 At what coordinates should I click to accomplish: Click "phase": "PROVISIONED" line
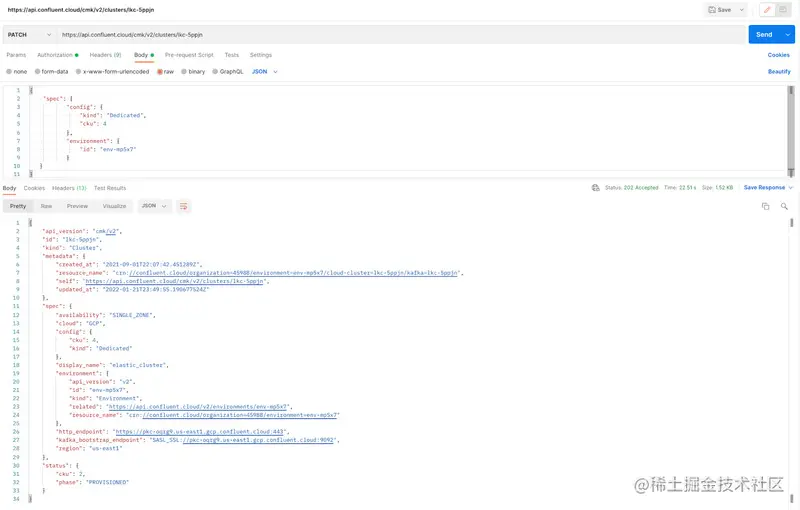(x=92, y=482)
